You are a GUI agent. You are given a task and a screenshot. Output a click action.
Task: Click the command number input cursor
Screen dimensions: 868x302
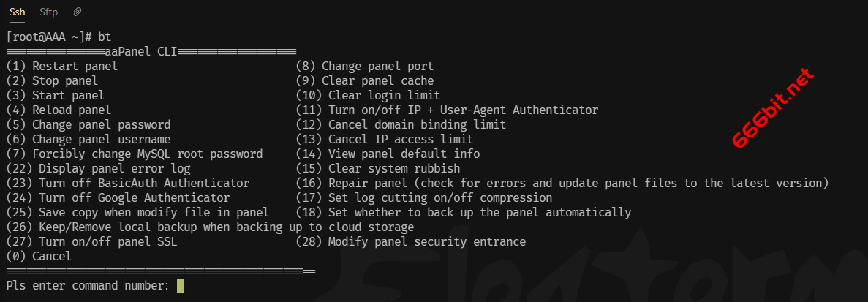click(x=180, y=285)
